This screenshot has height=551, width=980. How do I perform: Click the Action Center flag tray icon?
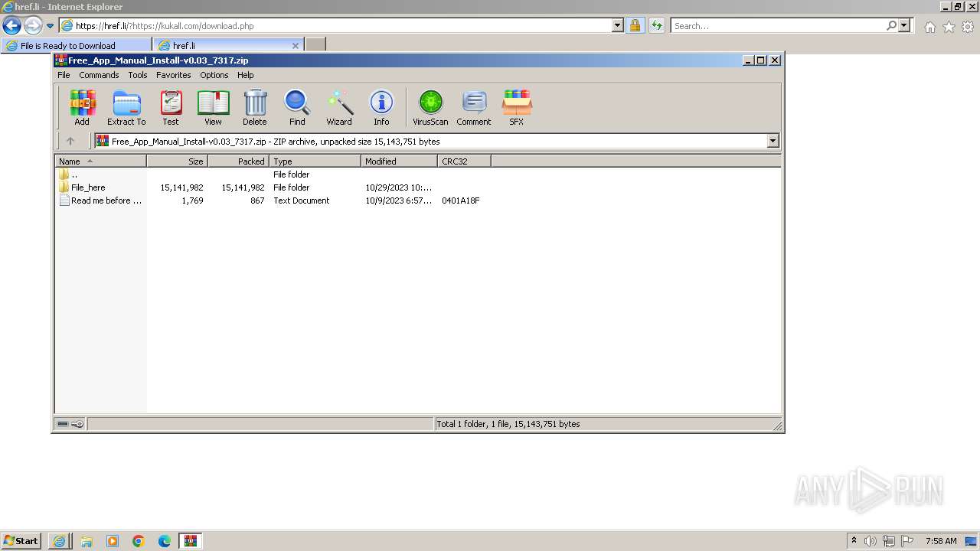tap(907, 541)
